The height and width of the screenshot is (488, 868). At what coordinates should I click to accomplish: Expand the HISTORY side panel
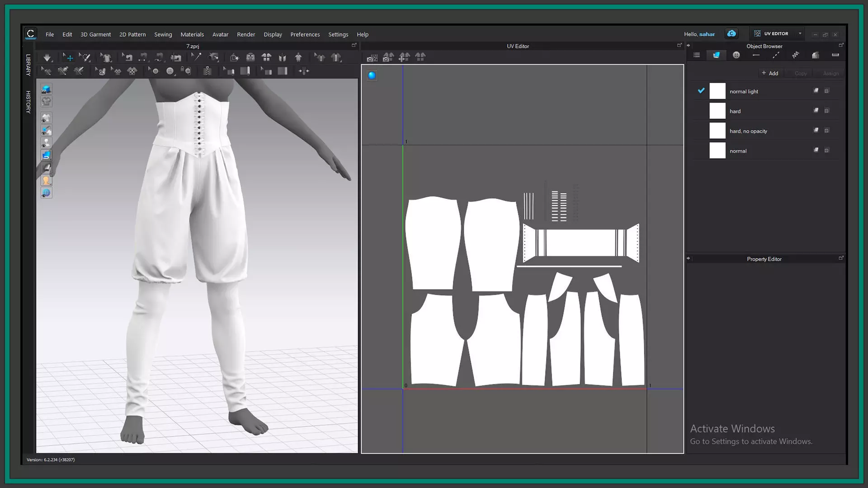[x=28, y=102]
